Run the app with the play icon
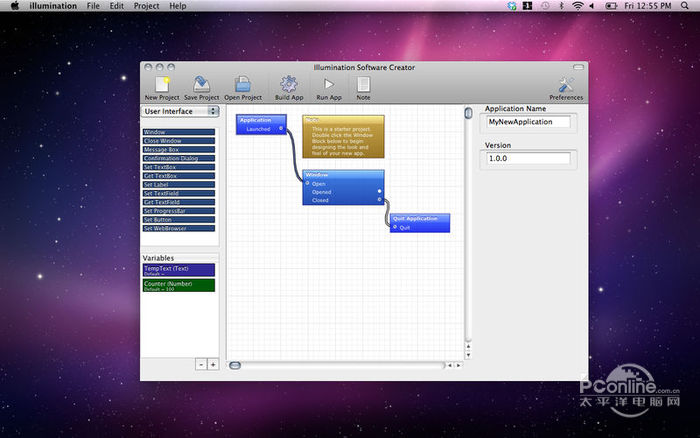Screen dimensions: 700x438 [329, 85]
